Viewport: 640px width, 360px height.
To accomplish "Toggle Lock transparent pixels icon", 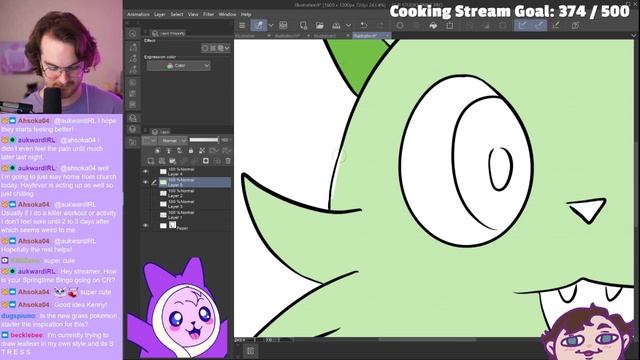I will [x=202, y=151].
